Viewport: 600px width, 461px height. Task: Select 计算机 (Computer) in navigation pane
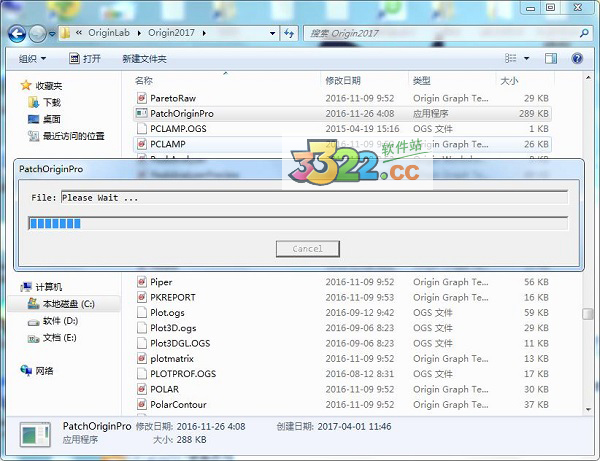coord(41,287)
